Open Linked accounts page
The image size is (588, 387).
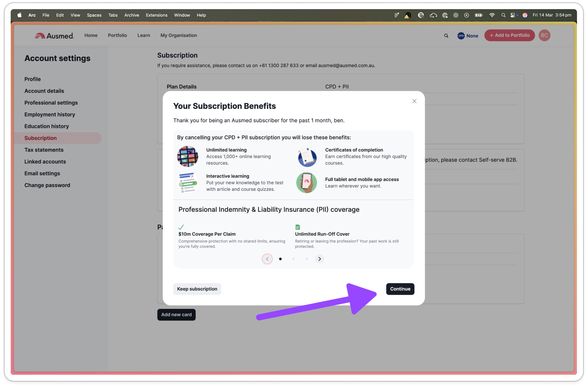point(45,162)
